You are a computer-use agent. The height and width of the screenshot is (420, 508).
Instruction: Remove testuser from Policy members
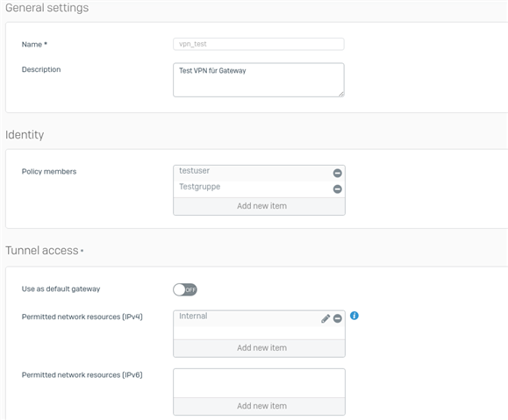point(337,174)
